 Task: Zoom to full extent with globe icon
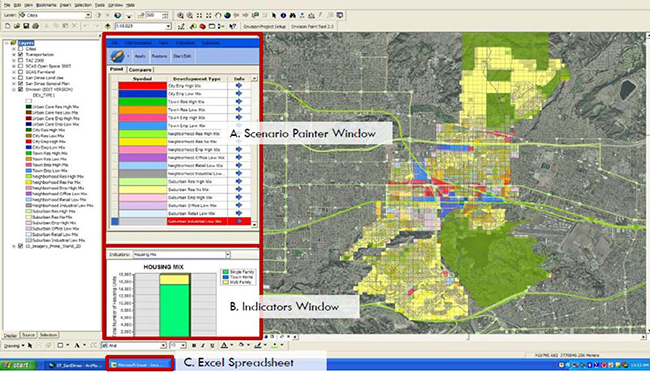coord(227,15)
